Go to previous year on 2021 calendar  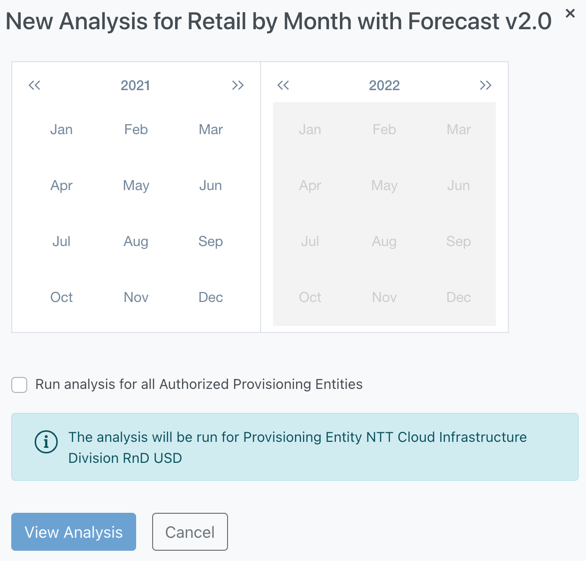(34, 85)
